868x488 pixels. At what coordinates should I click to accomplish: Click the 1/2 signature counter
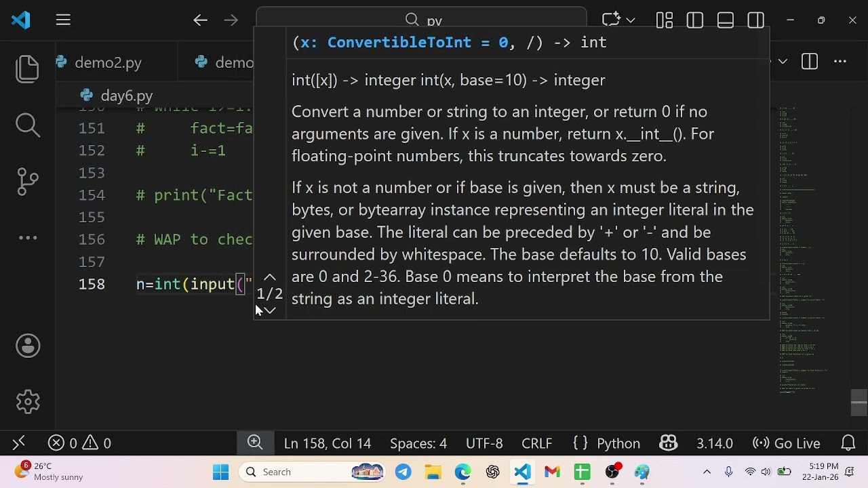pos(269,294)
